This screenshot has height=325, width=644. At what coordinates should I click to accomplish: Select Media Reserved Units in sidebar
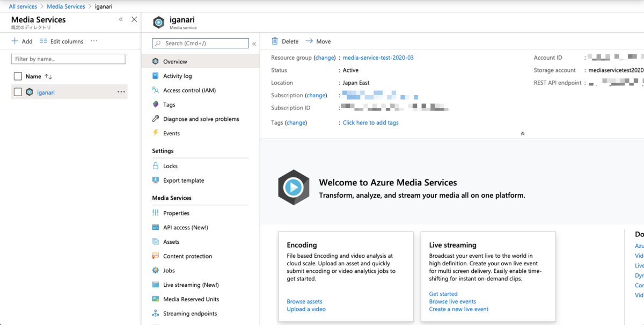(x=191, y=299)
